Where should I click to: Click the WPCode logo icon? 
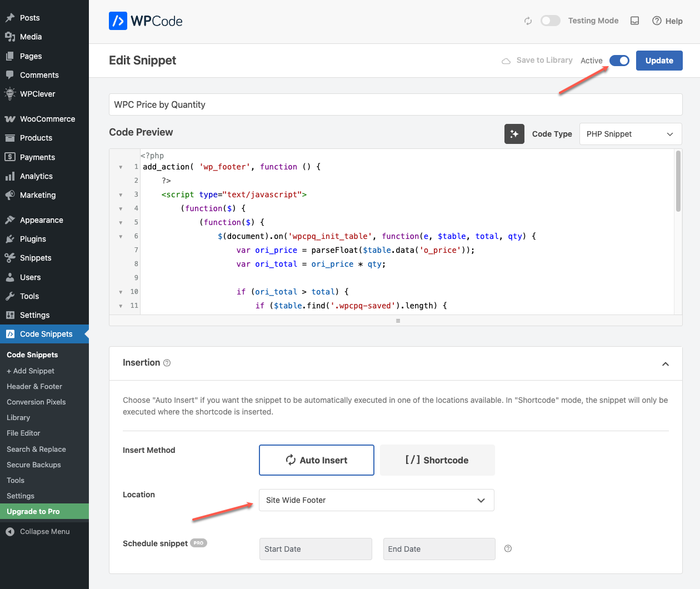click(118, 21)
